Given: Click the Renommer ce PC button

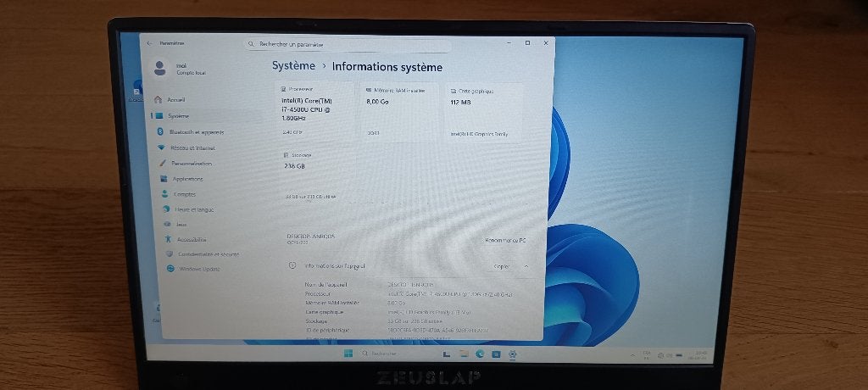Looking at the screenshot, I should click(505, 241).
